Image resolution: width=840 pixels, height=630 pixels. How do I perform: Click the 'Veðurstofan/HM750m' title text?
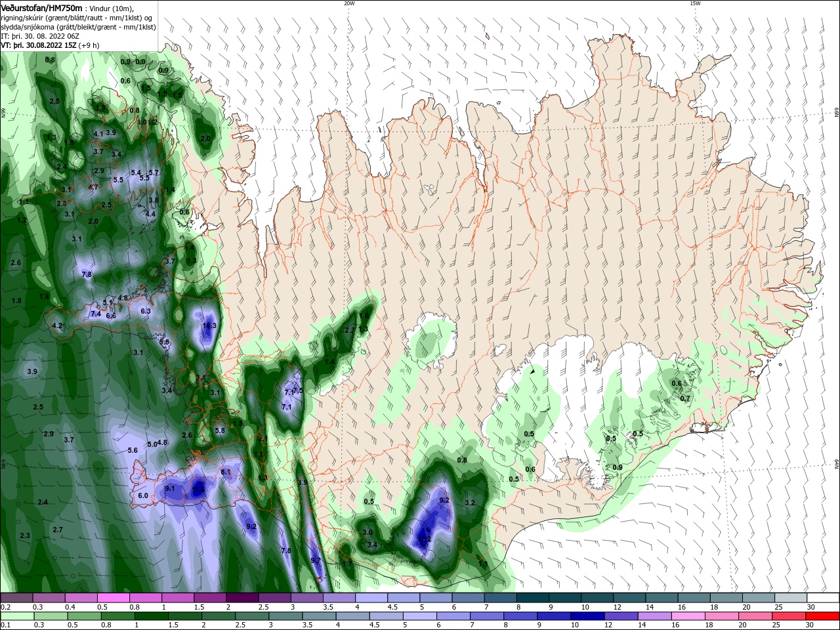click(41, 7)
